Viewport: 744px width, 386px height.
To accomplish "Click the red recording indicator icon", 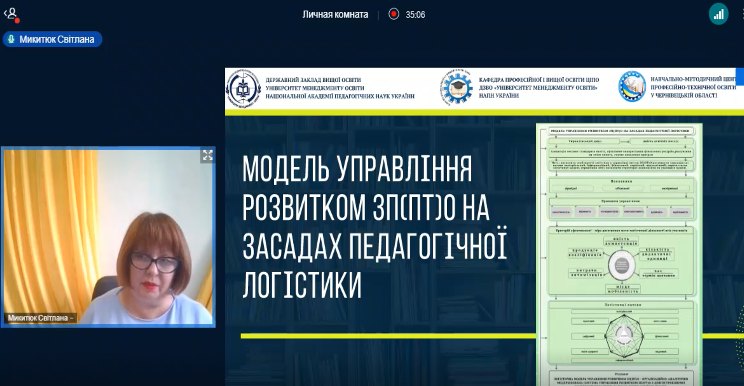I will pos(393,14).
